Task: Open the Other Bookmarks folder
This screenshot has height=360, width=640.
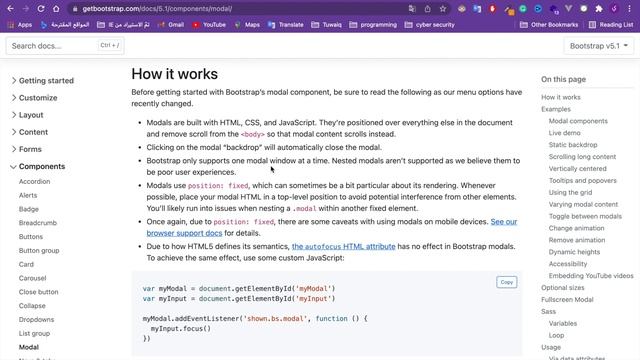Action: [549, 25]
